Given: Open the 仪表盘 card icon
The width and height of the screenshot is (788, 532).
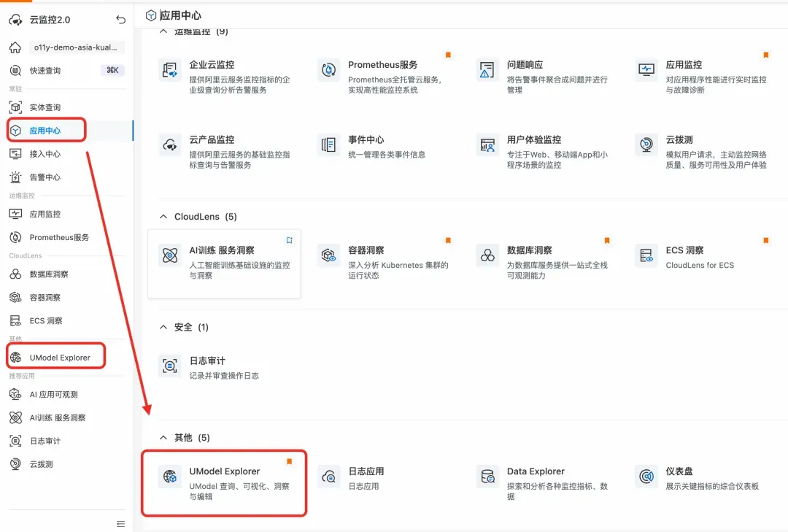Looking at the screenshot, I should click(646, 477).
